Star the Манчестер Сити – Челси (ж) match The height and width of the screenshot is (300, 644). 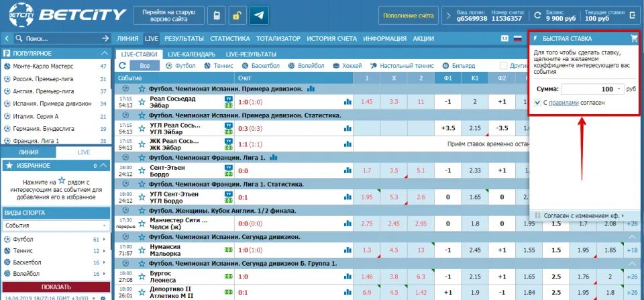tap(142, 223)
